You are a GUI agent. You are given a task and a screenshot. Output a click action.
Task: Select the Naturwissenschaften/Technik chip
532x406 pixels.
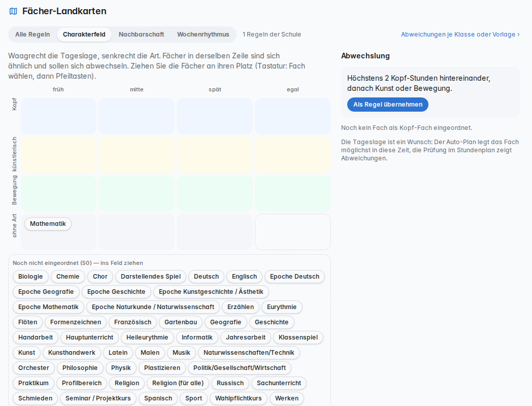249,353
